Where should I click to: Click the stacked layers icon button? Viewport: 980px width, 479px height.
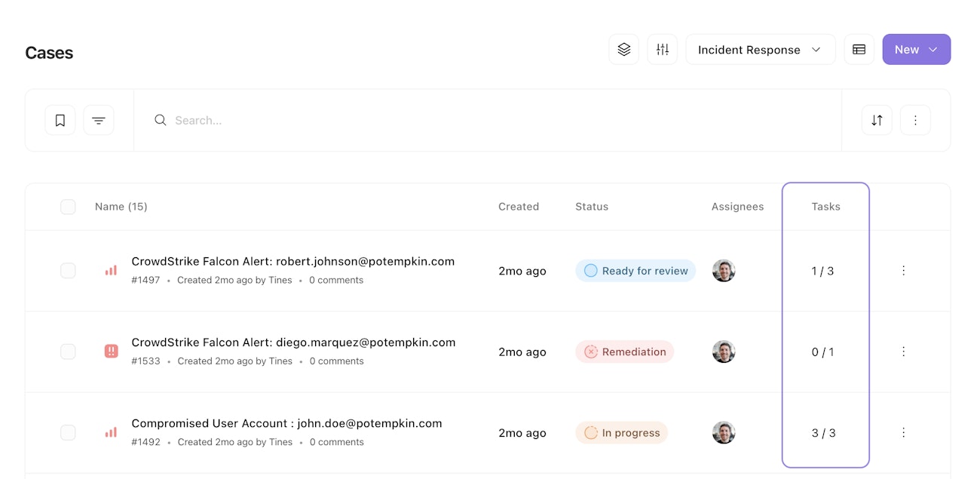[623, 50]
